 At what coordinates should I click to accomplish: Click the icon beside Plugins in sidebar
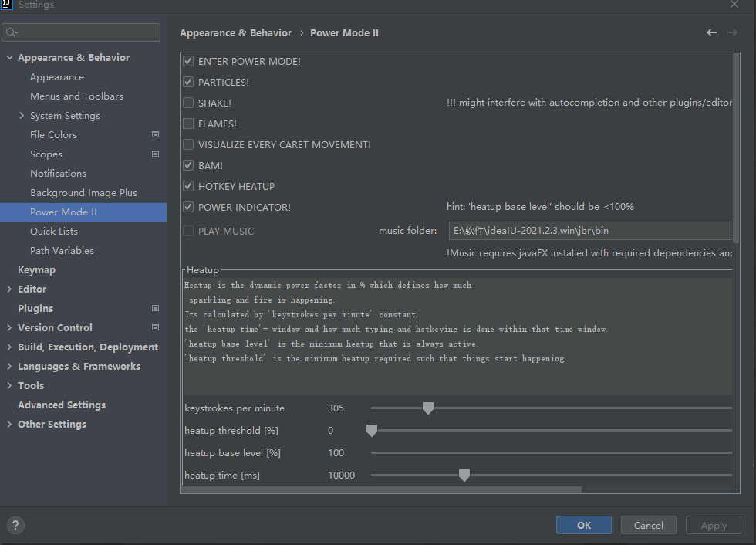tap(155, 308)
